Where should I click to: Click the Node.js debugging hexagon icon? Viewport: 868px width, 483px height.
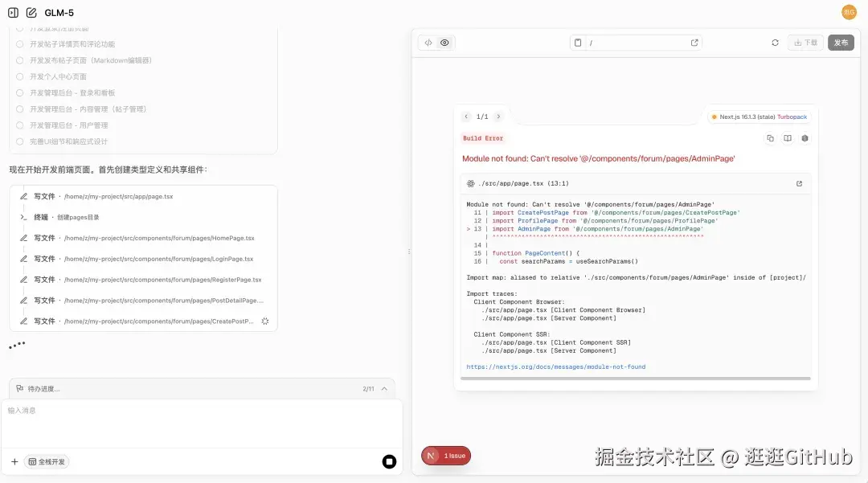805,138
